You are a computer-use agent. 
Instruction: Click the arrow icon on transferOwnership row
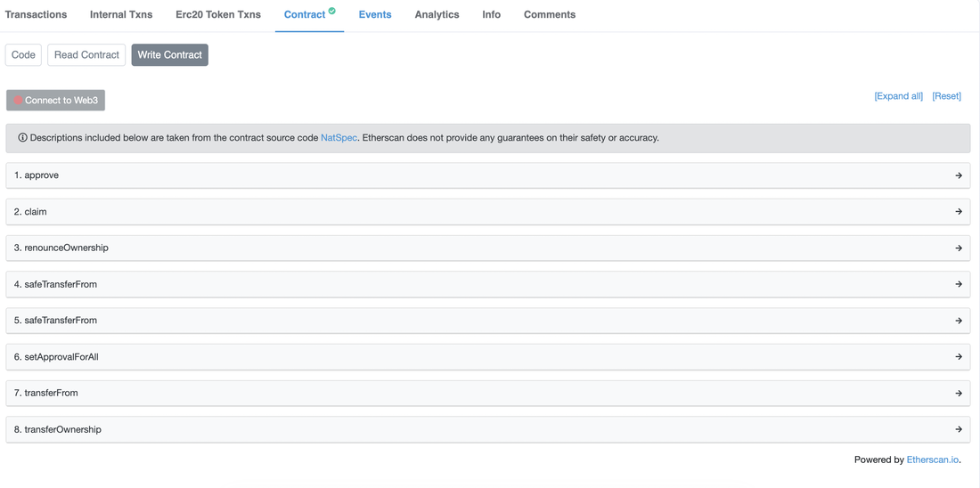point(958,429)
